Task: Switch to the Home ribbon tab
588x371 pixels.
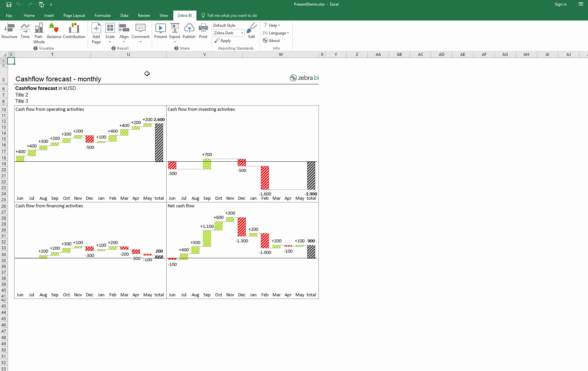Action: tap(29, 15)
